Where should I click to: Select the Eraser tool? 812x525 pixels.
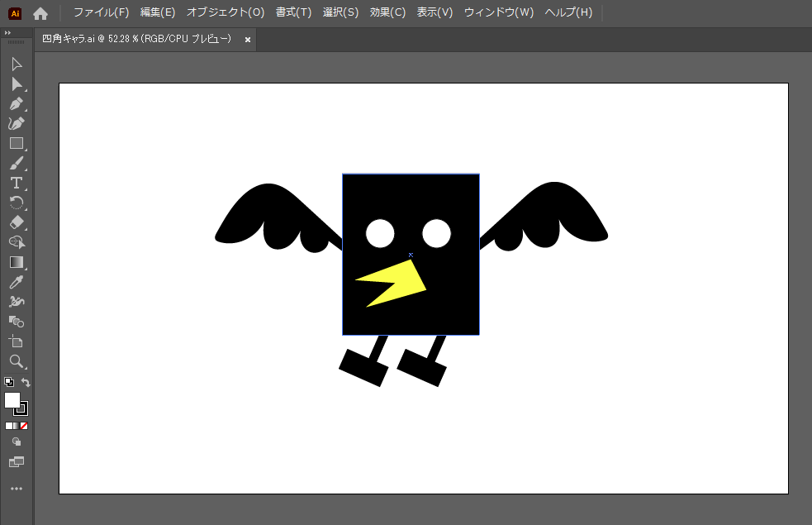click(17, 222)
